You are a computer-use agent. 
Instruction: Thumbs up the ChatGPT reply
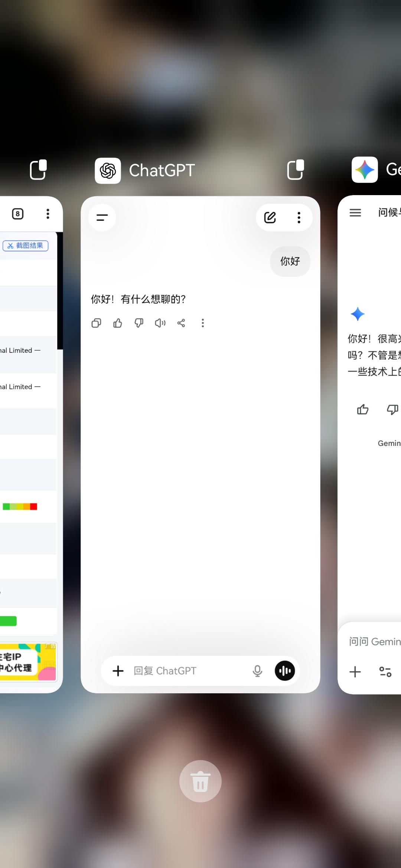(118, 323)
